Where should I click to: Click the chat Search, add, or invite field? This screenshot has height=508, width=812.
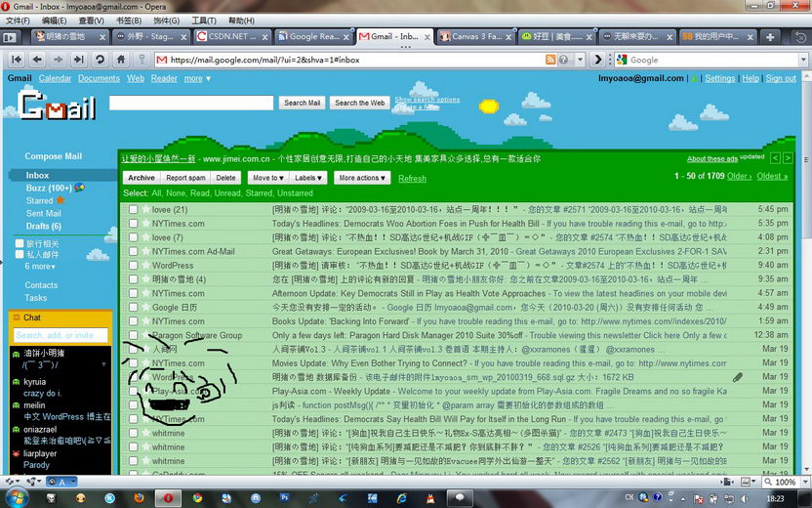click(x=61, y=335)
